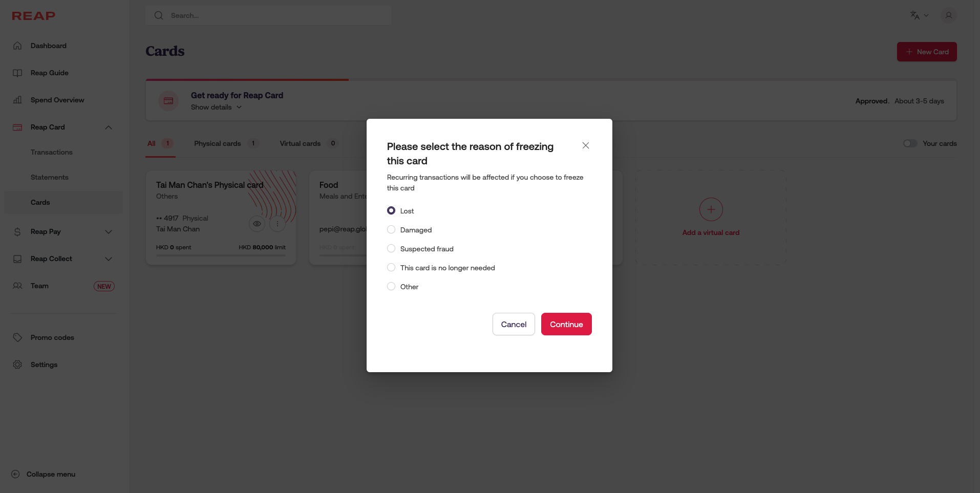Click the language translate icon
This screenshot has width=980, height=493.
pyautogui.click(x=915, y=15)
